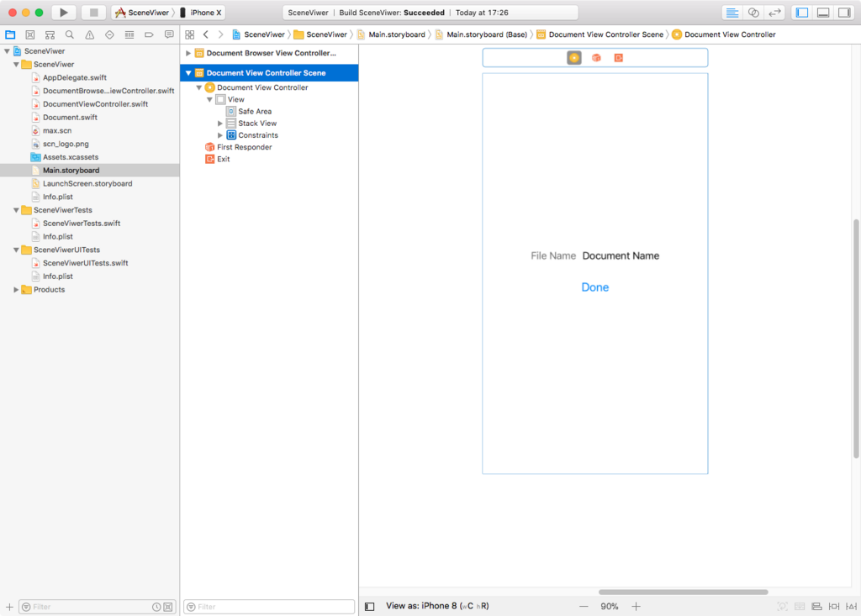Go forward in editor history
Image resolution: width=861 pixels, height=616 pixels.
221,34
